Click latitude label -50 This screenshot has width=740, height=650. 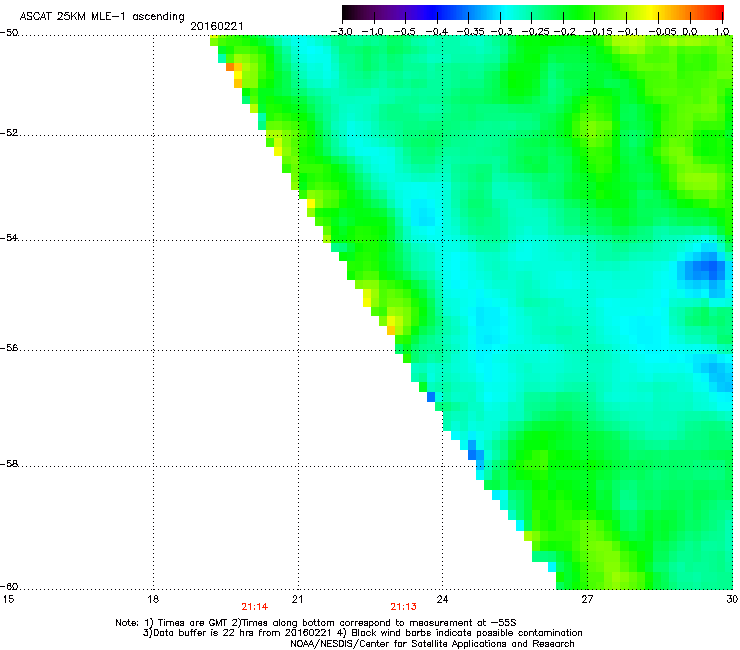click(x=9, y=33)
